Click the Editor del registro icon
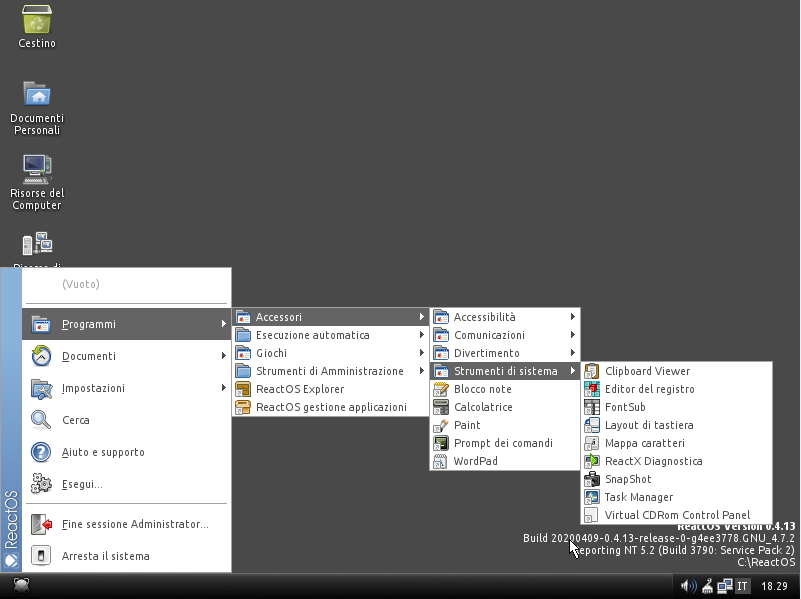The width and height of the screenshot is (801, 599). click(x=592, y=389)
